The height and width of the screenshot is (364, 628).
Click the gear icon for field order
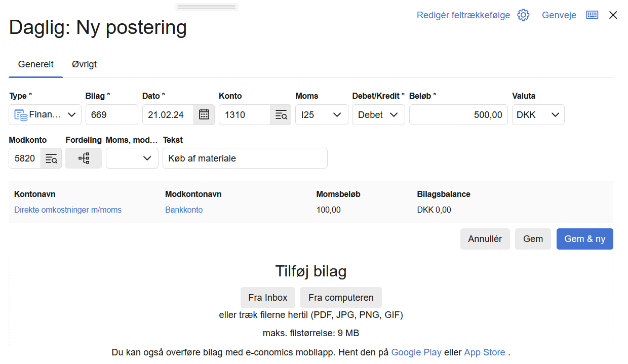523,15
